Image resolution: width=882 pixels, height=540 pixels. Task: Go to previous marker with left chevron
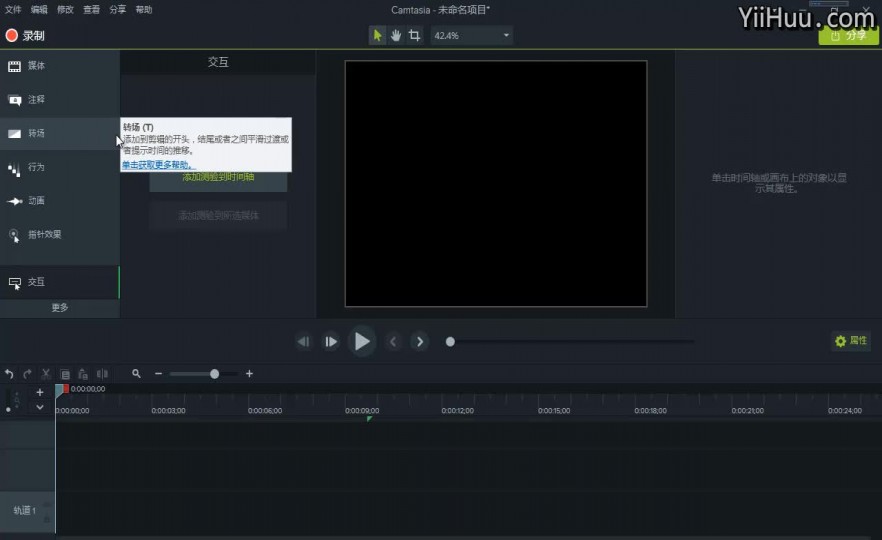tap(393, 341)
